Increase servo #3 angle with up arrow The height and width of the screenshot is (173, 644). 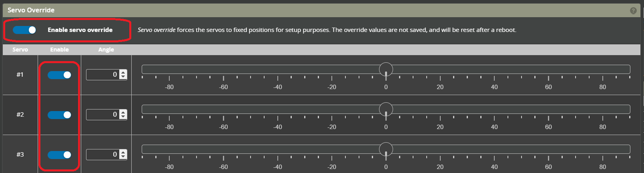pyautogui.click(x=123, y=152)
